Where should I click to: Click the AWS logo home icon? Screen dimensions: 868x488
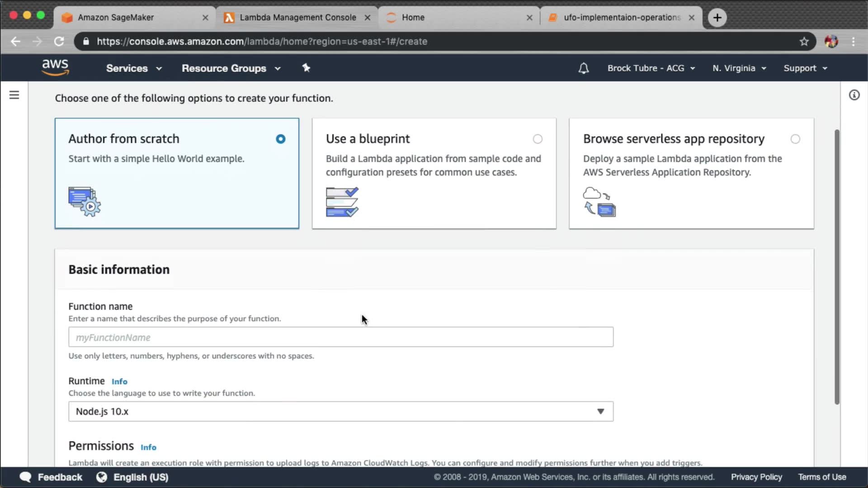click(55, 67)
